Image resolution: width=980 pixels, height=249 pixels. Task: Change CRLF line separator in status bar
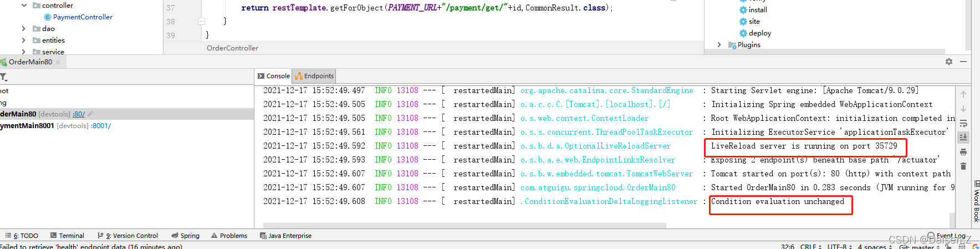[811, 247]
